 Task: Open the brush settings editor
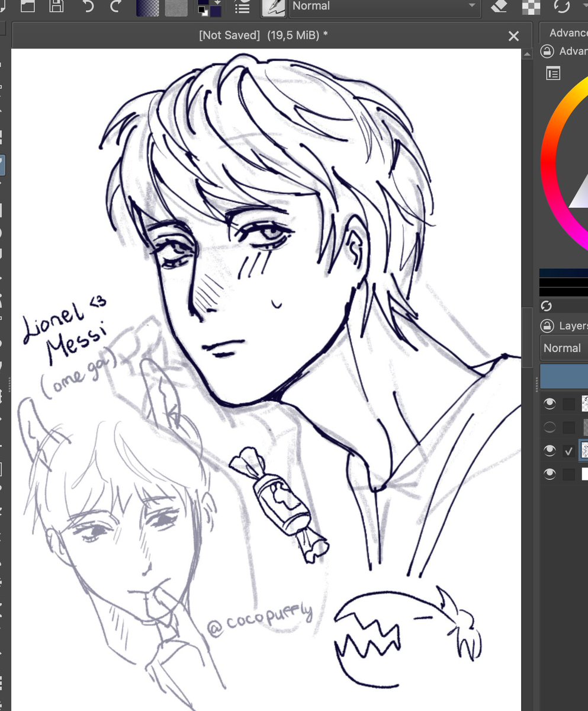[242, 8]
